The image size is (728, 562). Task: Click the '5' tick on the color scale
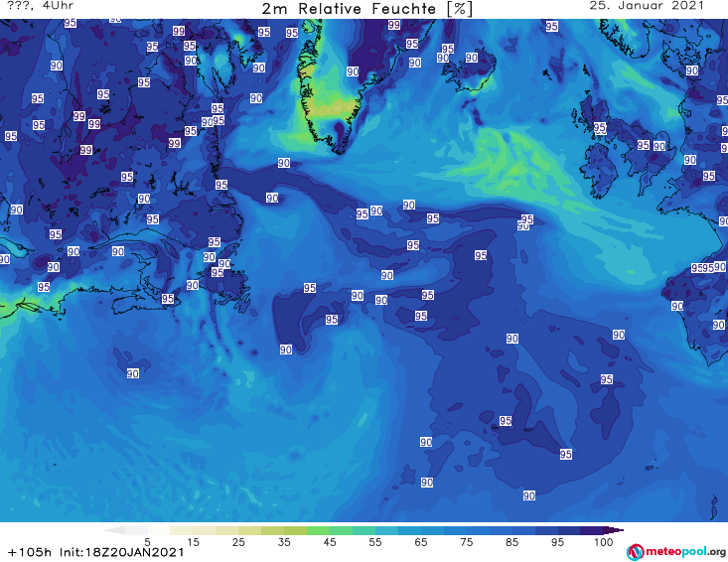147,542
